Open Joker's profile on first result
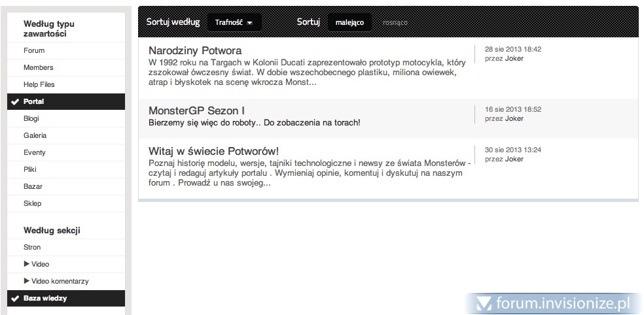Screen dimensions: 644x315 tap(514, 59)
